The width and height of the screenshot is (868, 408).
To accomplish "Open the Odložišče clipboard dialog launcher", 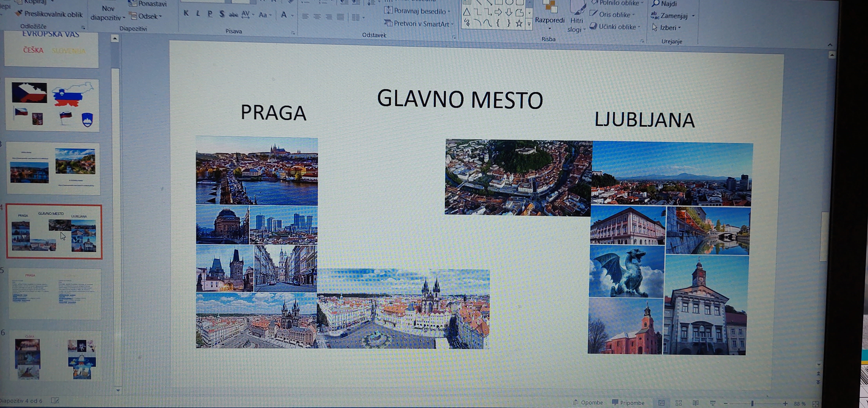I will click(83, 28).
